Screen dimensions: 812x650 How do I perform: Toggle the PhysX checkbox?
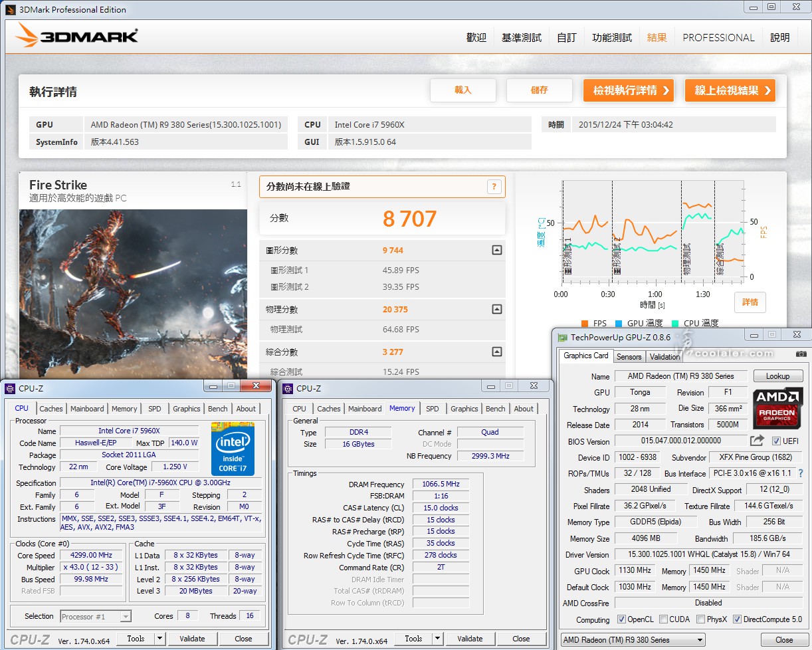(700, 619)
